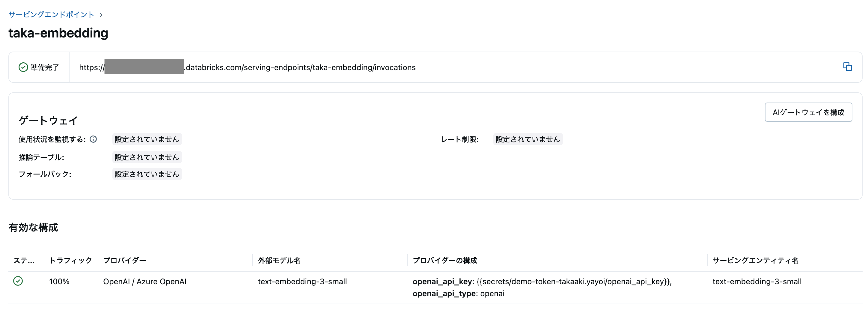
Task: Open the 有効な構成 section heading
Action: pos(33,228)
